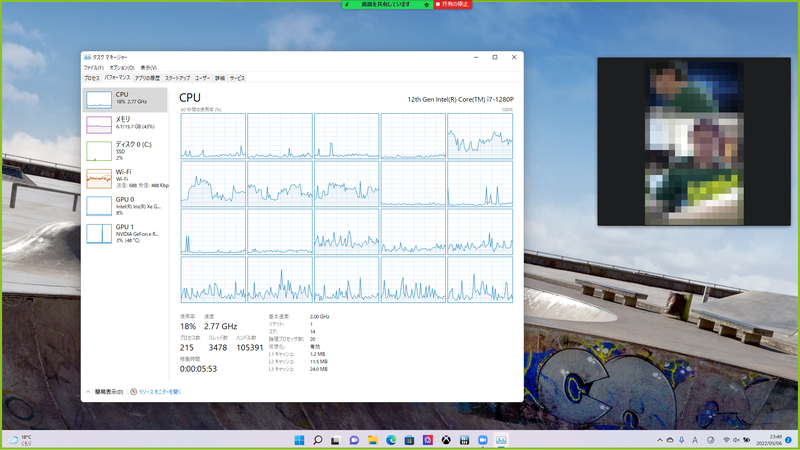Open the Xbox app from the taskbar
Screen dimensions: 800x450
point(446,440)
